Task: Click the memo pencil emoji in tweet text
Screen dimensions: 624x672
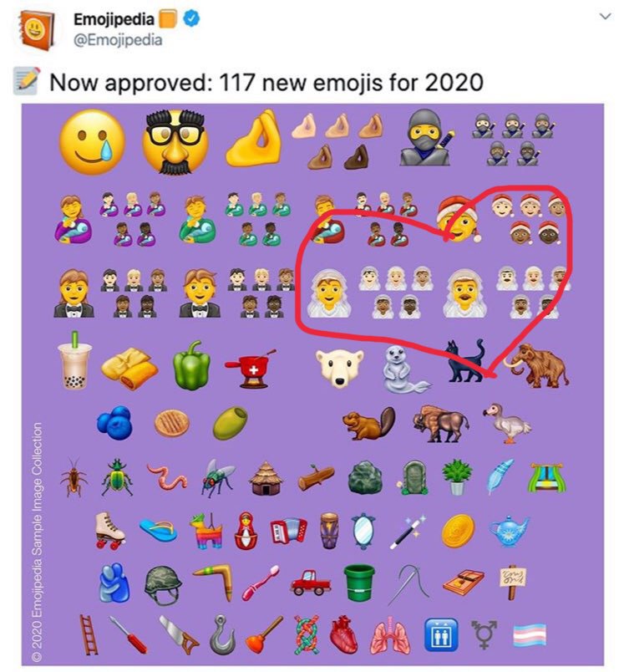Action: pos(27,80)
